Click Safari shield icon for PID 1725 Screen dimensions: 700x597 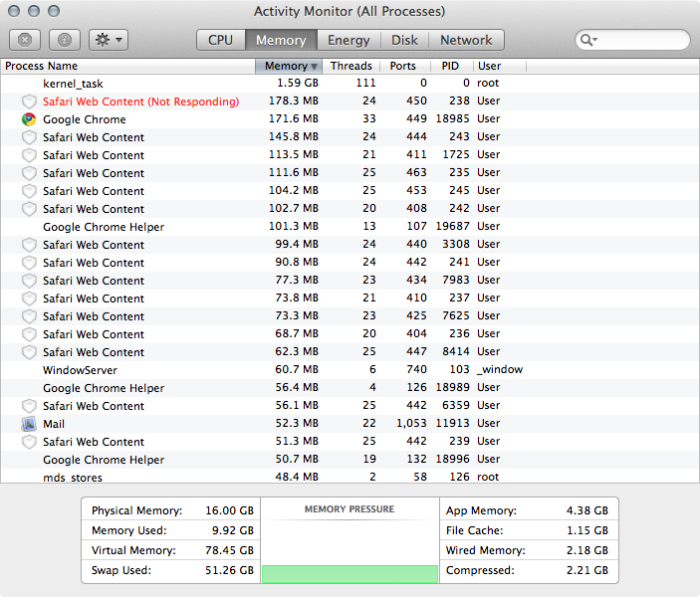click(29, 155)
